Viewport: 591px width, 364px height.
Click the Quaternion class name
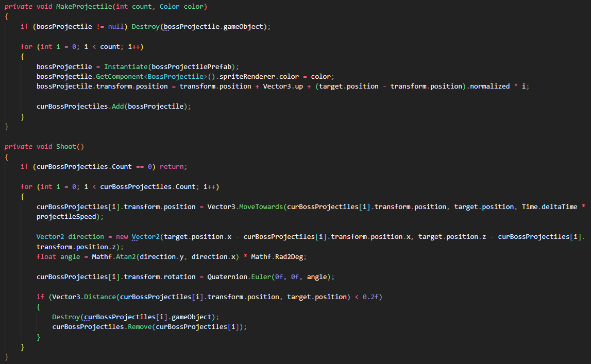point(227,277)
